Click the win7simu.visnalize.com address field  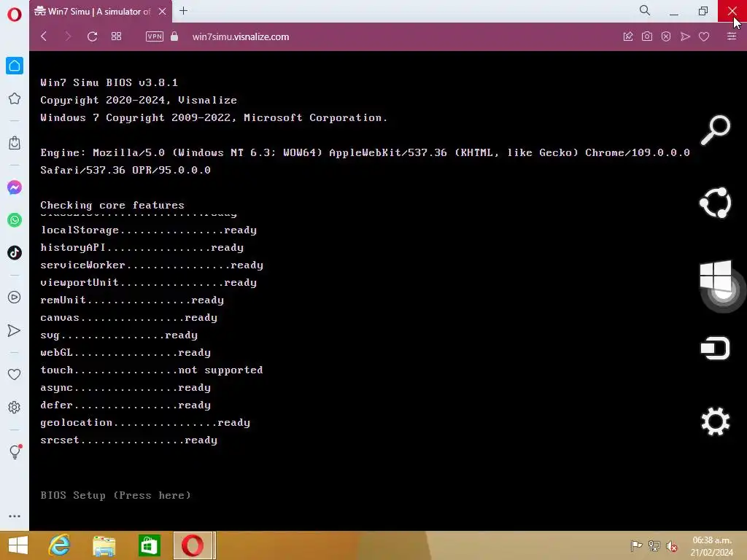(241, 36)
